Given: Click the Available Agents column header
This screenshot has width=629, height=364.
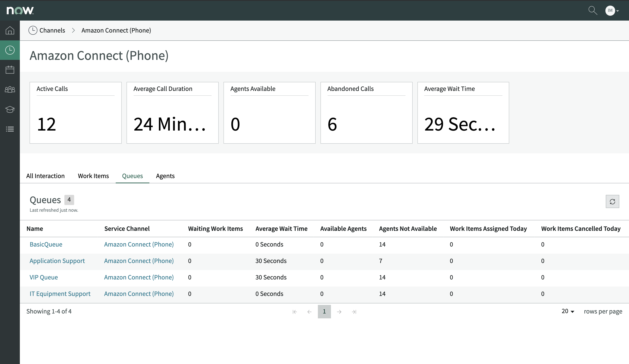Looking at the screenshot, I should click(x=344, y=229).
